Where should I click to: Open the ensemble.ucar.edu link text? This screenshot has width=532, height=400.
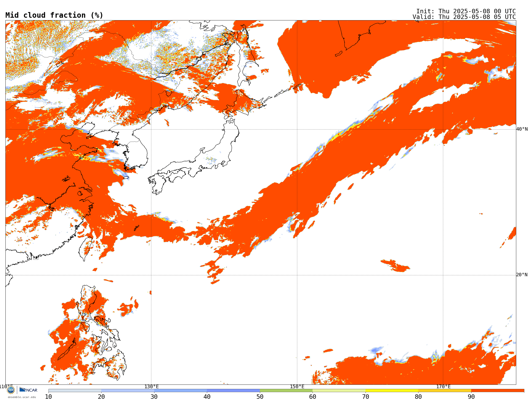[x=22, y=397]
